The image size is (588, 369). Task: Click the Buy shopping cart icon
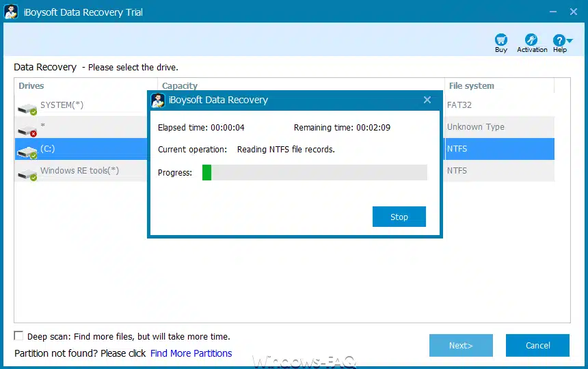(501, 40)
